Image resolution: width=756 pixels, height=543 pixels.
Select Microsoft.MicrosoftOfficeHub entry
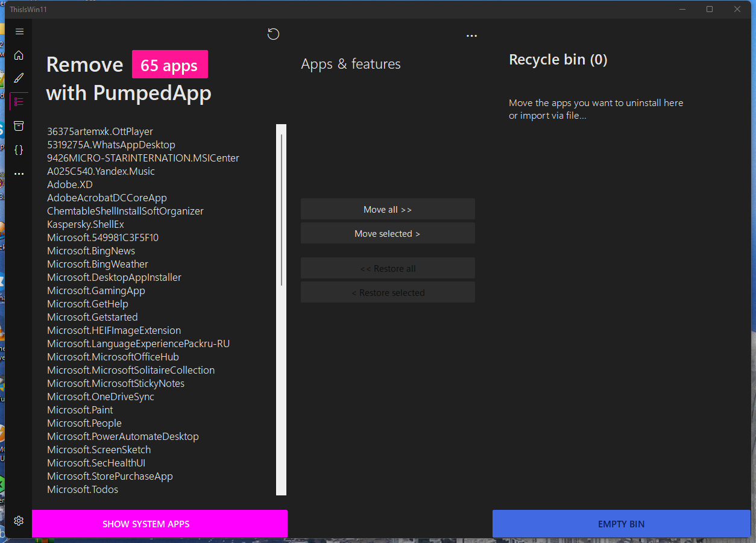pos(113,357)
